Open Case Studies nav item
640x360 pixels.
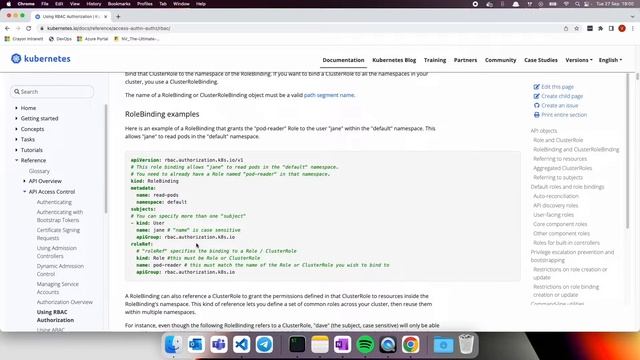(x=541, y=60)
